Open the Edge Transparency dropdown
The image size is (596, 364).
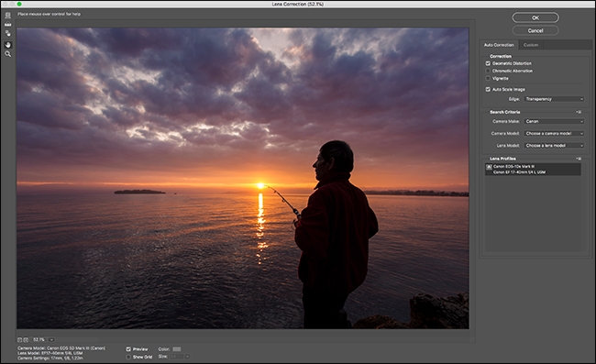(x=554, y=99)
